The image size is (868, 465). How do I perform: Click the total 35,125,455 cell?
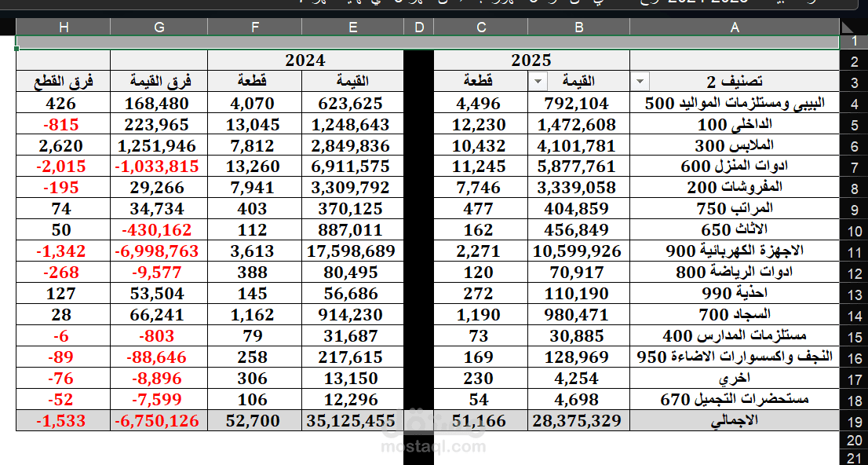click(x=351, y=421)
